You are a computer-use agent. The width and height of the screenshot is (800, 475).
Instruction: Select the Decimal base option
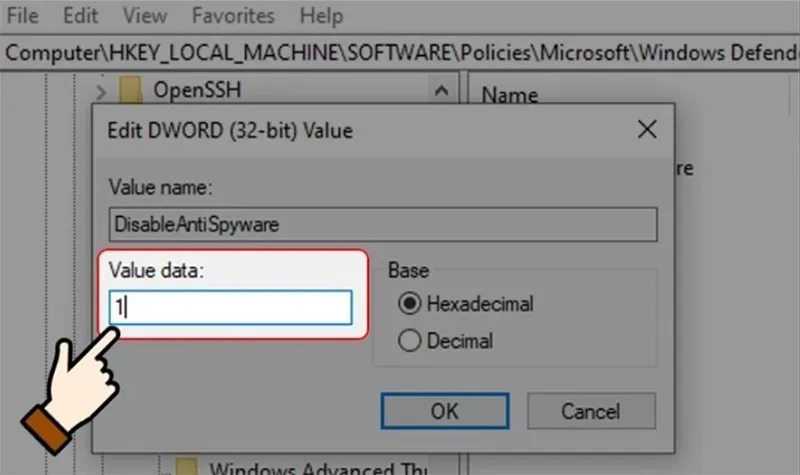pos(410,341)
